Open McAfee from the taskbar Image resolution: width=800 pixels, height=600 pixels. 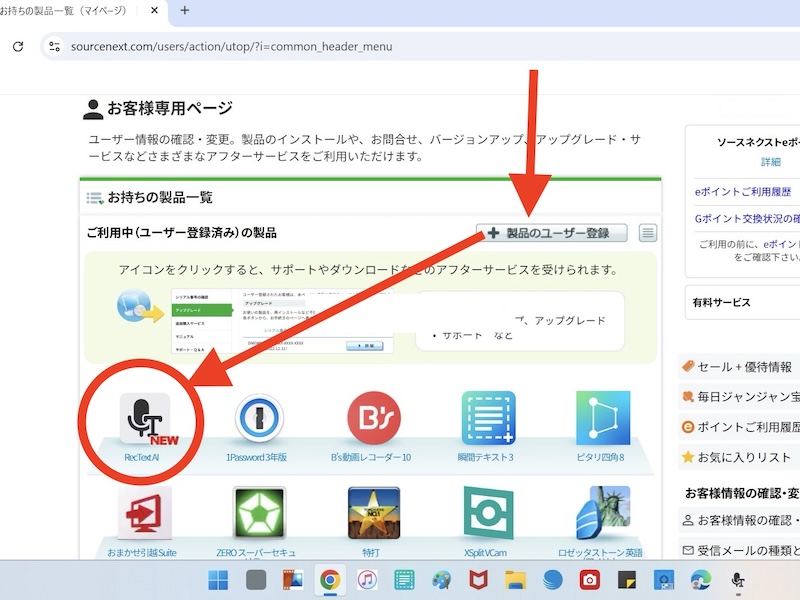(477, 580)
